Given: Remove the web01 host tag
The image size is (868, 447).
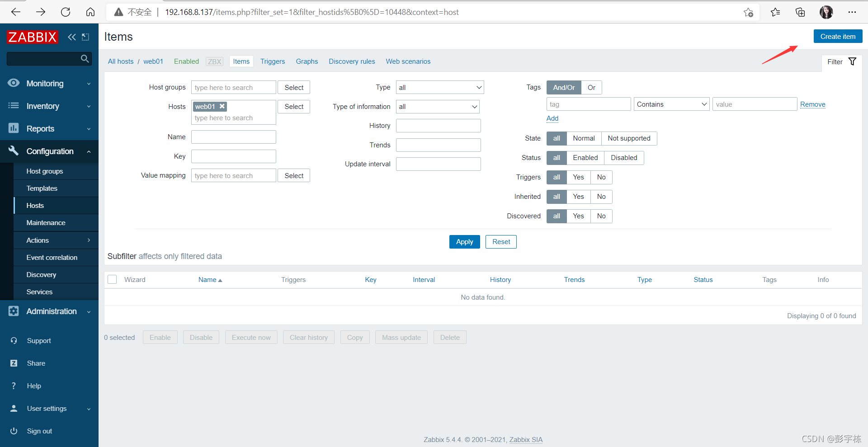Looking at the screenshot, I should pos(222,106).
